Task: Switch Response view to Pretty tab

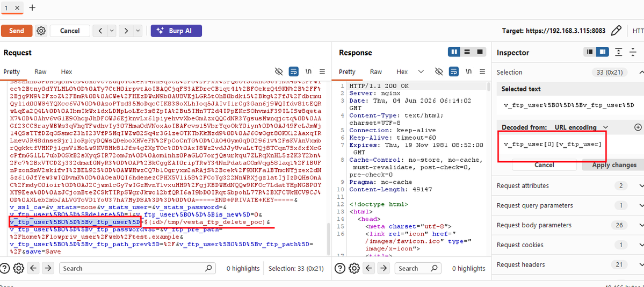Action: 347,71
